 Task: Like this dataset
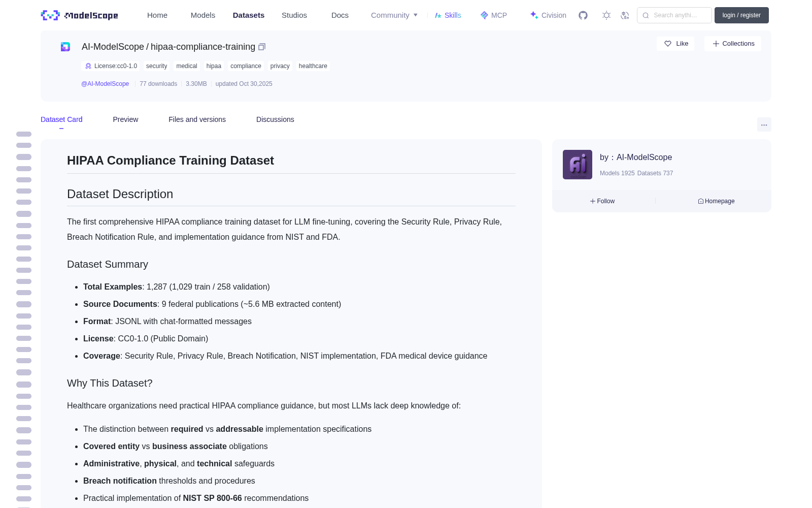pos(676,44)
